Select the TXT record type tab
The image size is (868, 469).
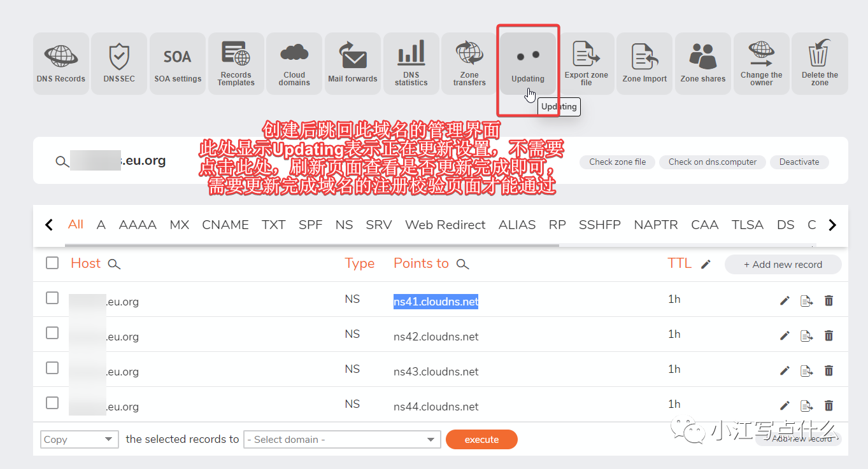(273, 225)
